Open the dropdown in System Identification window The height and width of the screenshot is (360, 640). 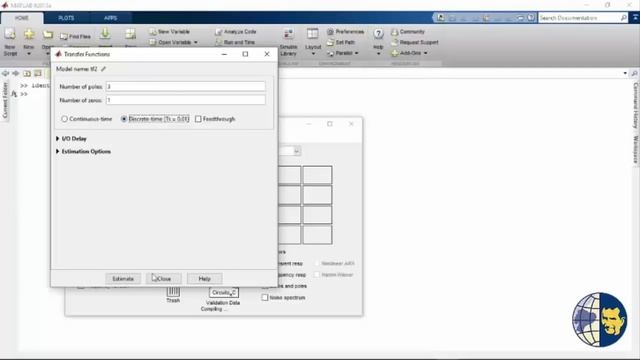click(x=297, y=151)
